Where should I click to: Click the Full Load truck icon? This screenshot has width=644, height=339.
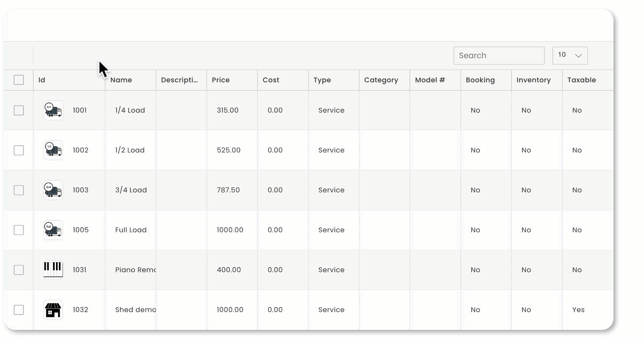53,230
